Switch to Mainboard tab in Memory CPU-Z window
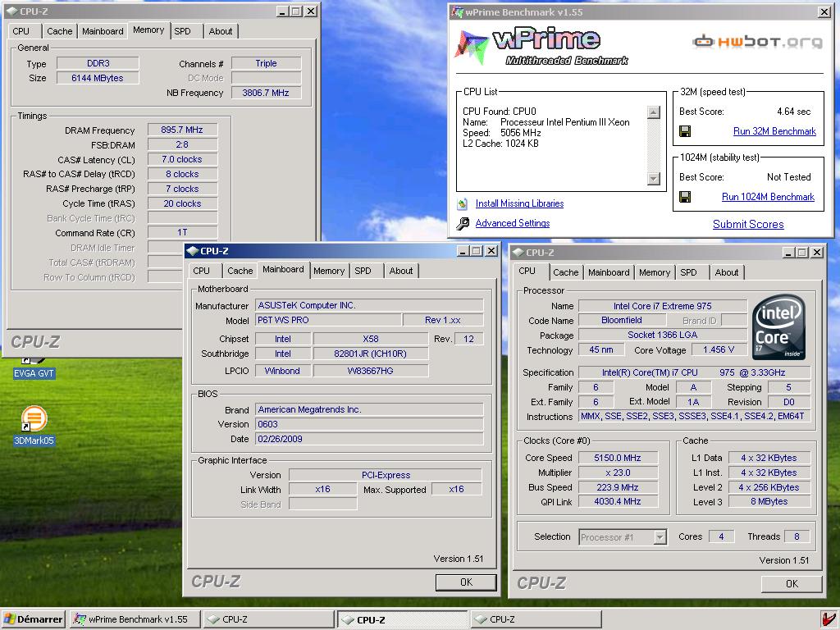This screenshot has width=840, height=630. tap(103, 31)
